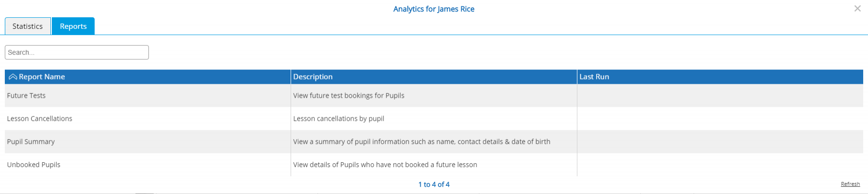868x194 pixels.
Task: Close the Analytics dialog with X
Action: point(857,9)
